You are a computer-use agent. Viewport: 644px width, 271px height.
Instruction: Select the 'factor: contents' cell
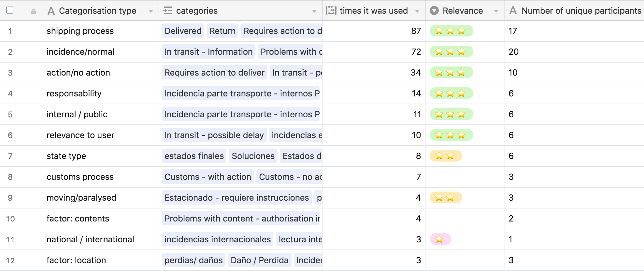101,219
